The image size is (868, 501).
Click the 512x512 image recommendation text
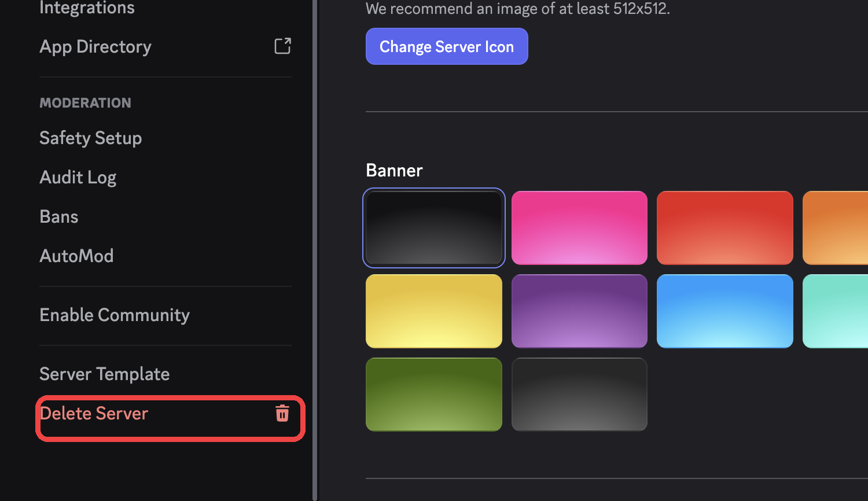518,9
